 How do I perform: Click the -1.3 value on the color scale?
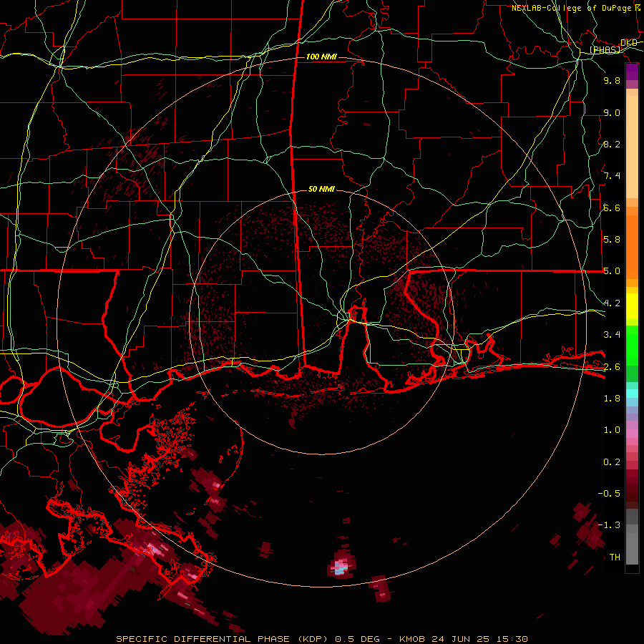pos(609,525)
